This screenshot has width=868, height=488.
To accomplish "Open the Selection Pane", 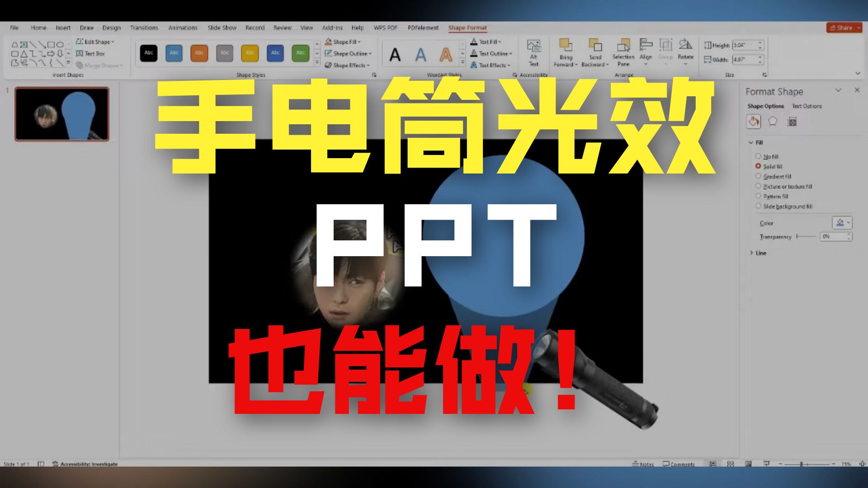I will tap(623, 53).
